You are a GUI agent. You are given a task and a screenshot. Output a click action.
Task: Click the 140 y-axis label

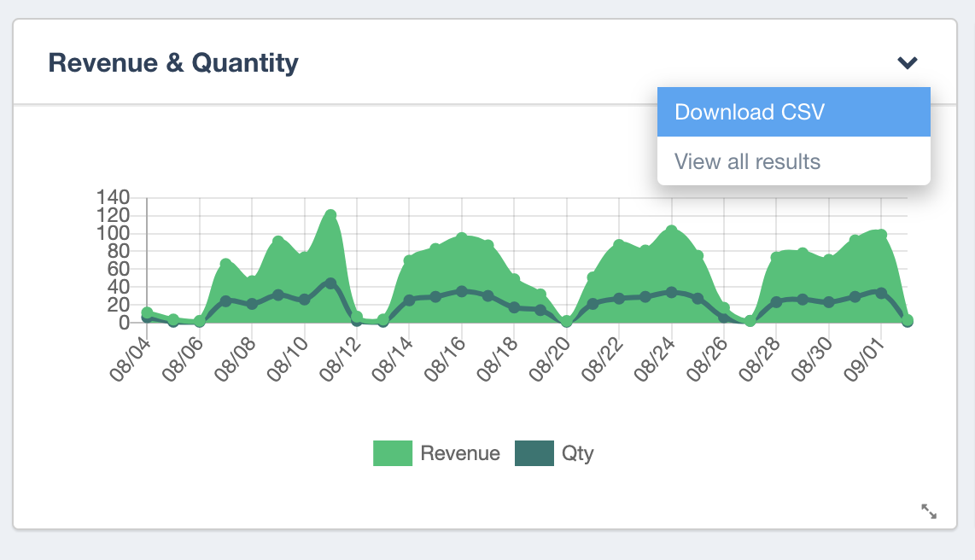tap(114, 197)
